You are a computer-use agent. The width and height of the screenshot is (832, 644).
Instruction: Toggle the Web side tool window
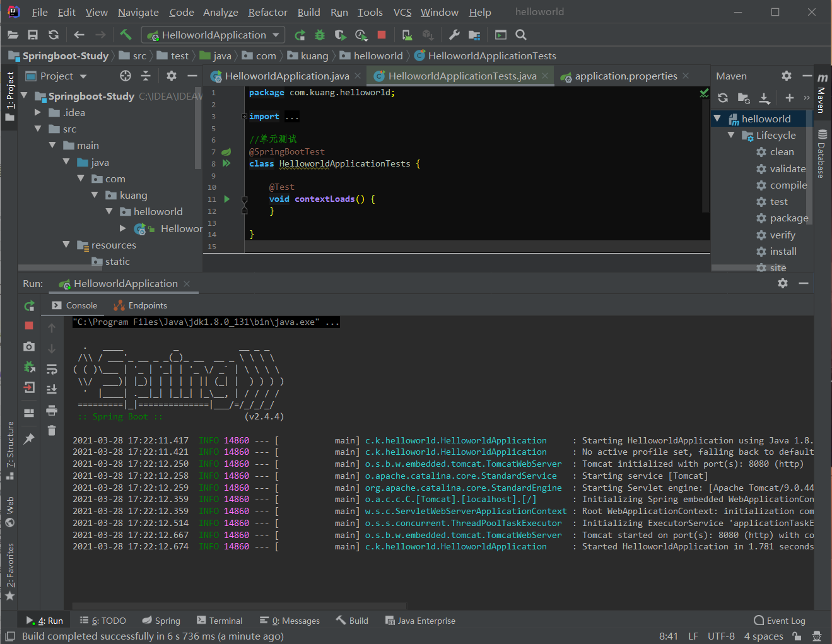(x=9, y=511)
